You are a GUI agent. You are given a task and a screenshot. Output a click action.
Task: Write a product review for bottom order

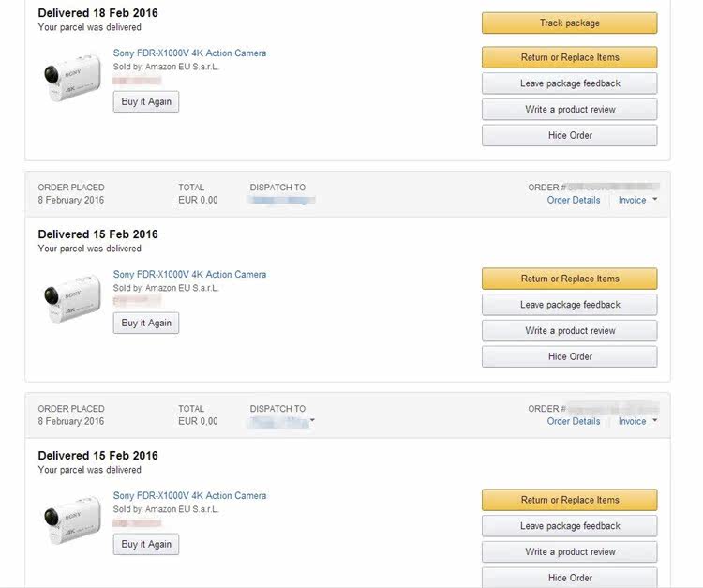[x=569, y=551]
